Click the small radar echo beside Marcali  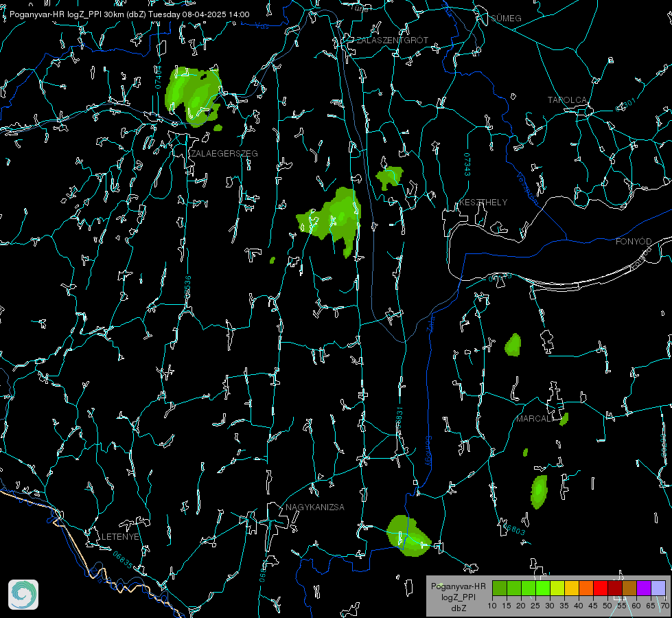(x=564, y=419)
